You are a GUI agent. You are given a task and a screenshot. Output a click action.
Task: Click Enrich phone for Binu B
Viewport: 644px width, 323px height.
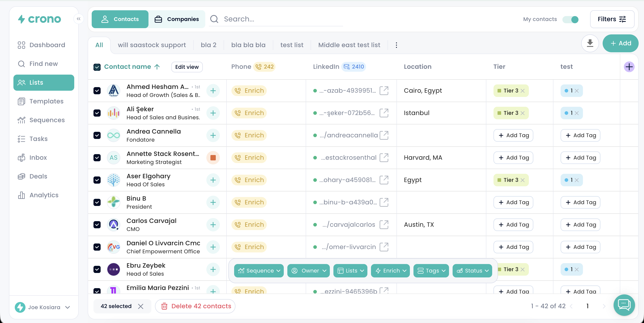point(249,202)
